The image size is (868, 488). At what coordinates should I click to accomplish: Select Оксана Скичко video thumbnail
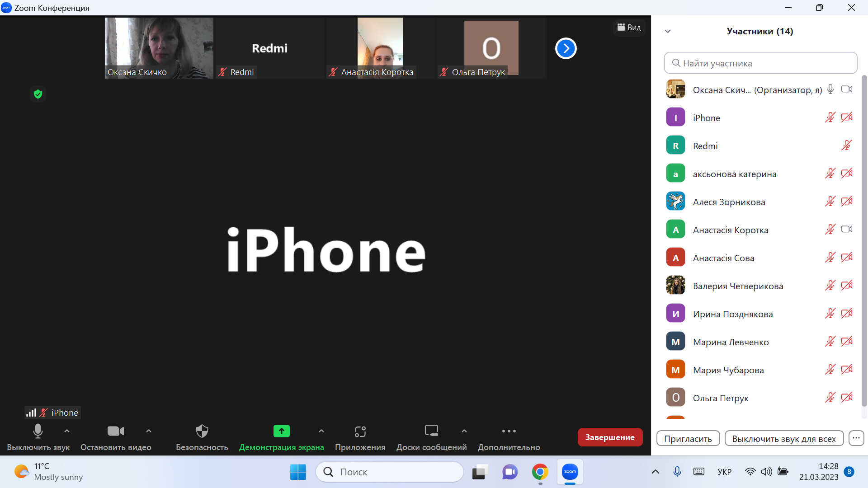tap(159, 48)
